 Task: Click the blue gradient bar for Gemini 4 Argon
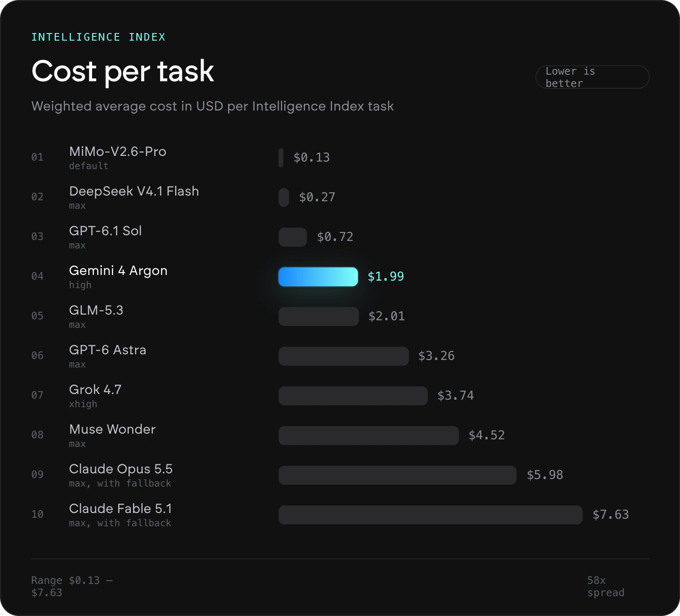pos(318,277)
